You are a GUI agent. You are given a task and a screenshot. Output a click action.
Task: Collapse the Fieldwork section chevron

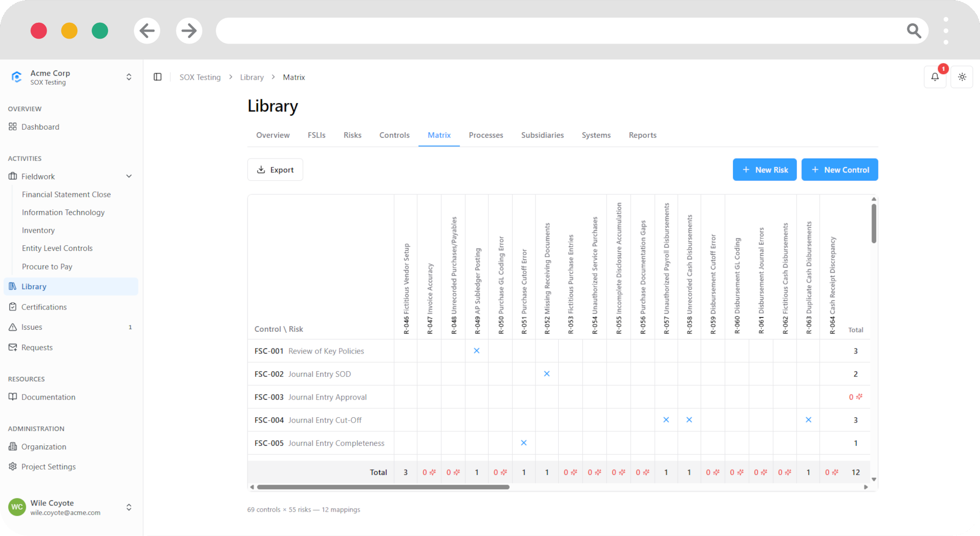click(129, 177)
